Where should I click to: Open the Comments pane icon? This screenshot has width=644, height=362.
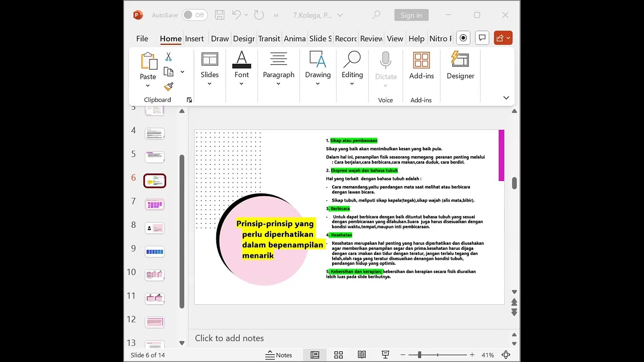(482, 38)
